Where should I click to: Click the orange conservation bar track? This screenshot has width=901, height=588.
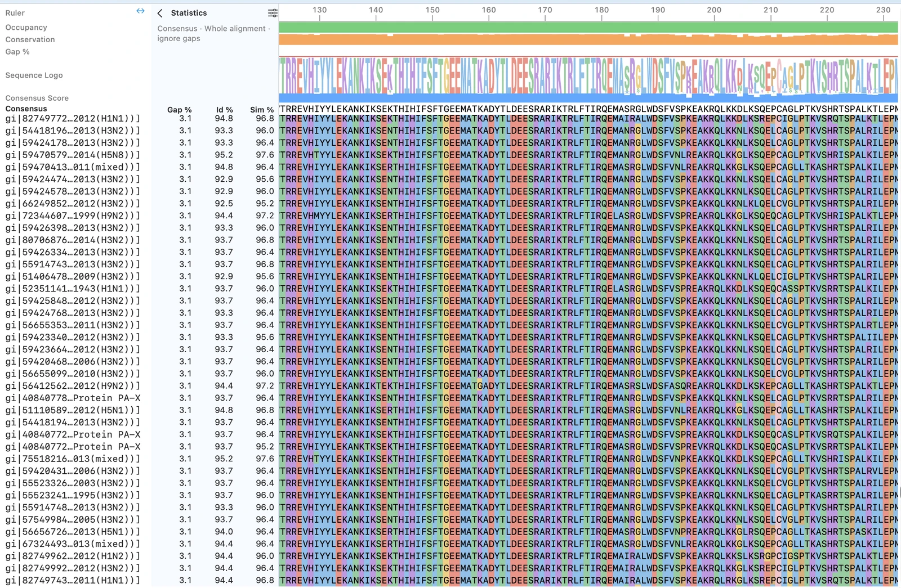pyautogui.click(x=588, y=39)
